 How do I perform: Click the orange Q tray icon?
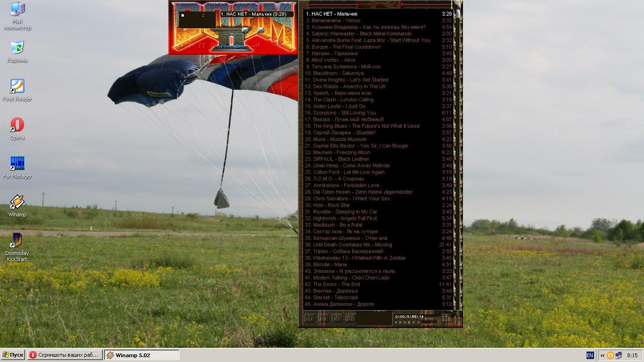click(610, 355)
